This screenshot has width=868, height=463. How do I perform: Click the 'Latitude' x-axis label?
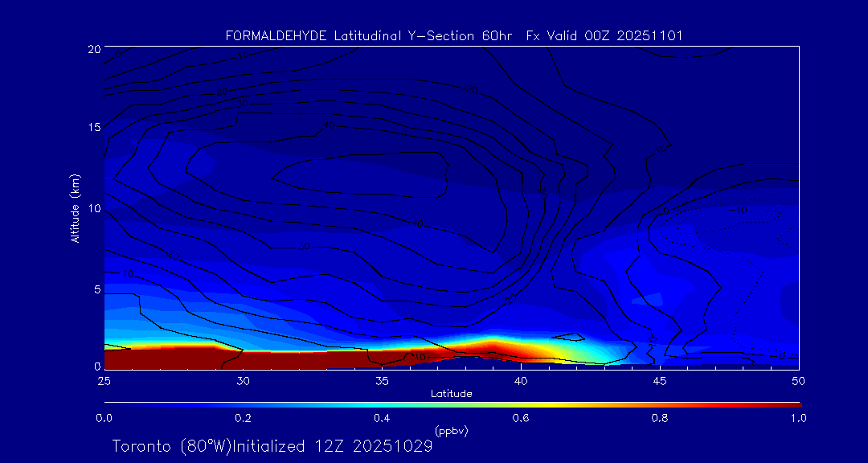pyautogui.click(x=452, y=394)
